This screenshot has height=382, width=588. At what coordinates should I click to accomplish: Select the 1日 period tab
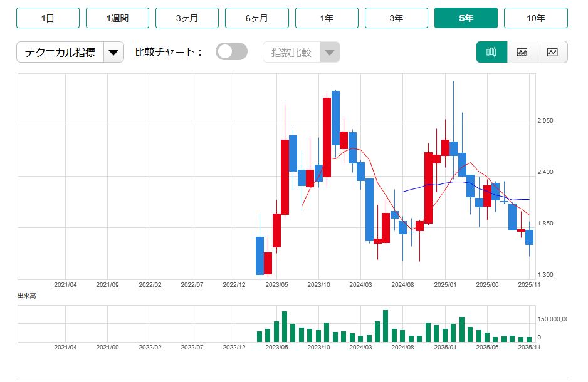coord(48,18)
